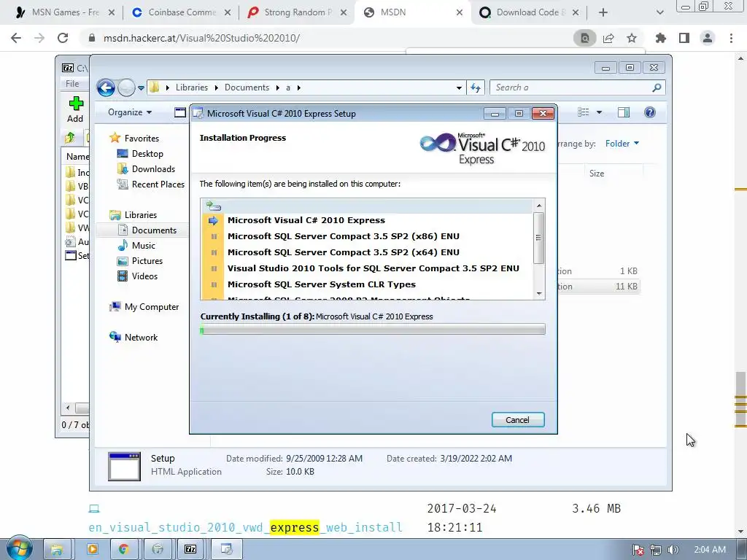Viewport: 747px width, 560px height.
Task: Open the Arrange by Folder dropdown
Action: [x=622, y=144]
